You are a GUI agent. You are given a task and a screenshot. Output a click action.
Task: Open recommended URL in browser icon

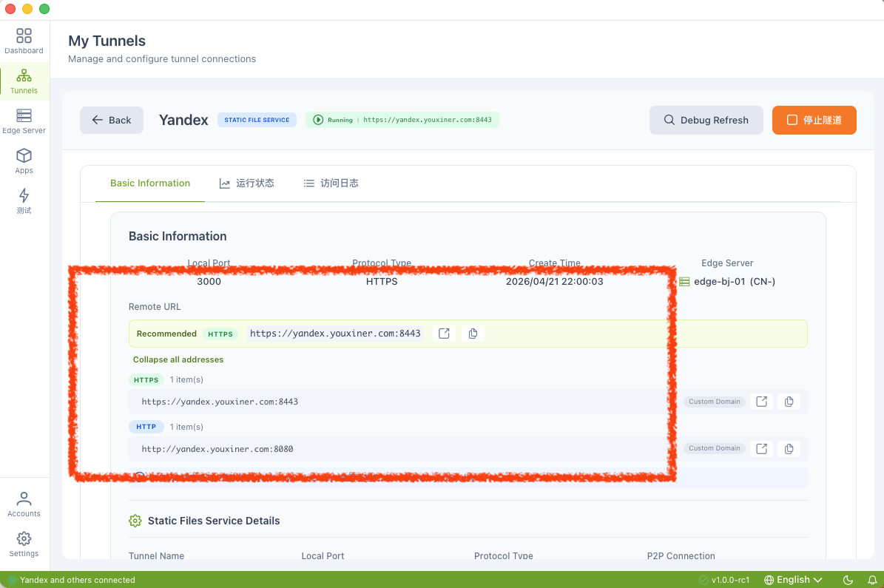coord(445,333)
